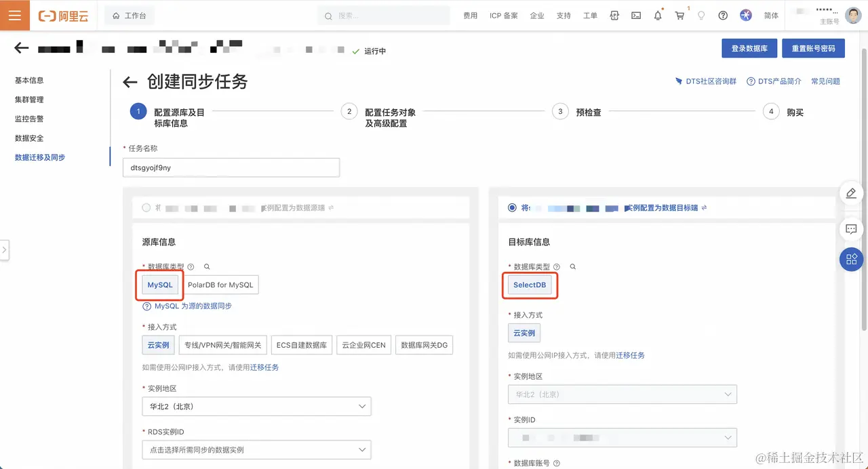Go back using the top instance arrow
Image resolution: width=868 pixels, height=469 pixels.
point(21,47)
